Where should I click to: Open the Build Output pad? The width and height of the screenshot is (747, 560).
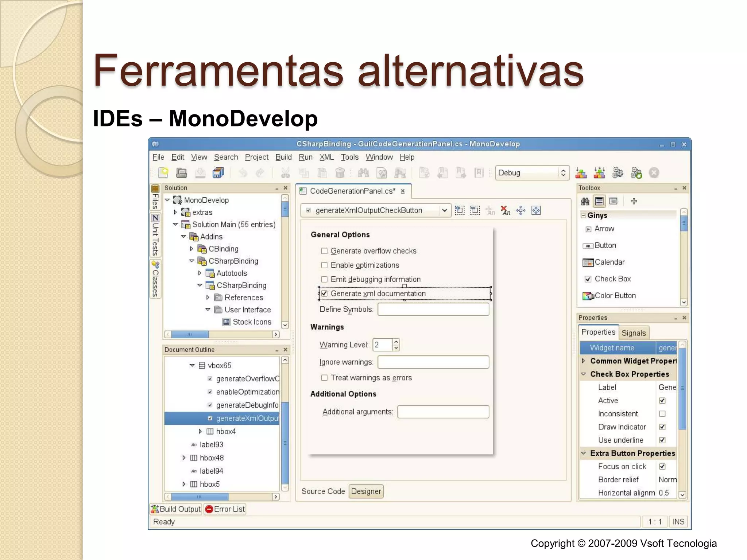coord(176,509)
